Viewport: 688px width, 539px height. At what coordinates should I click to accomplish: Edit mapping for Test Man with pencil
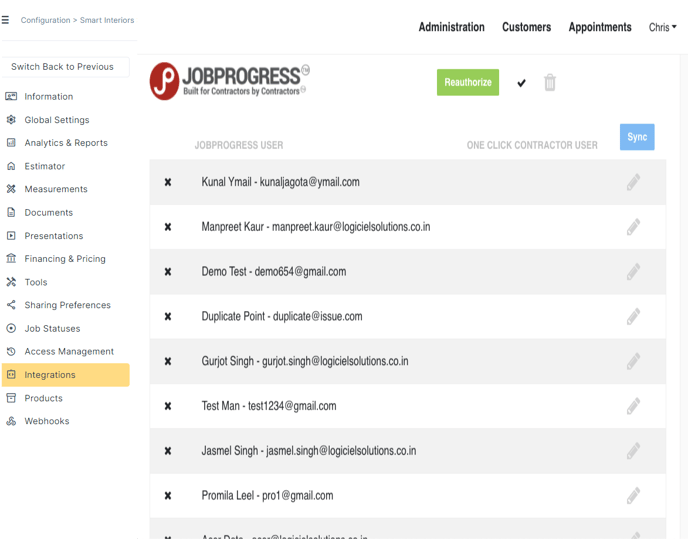[x=633, y=406]
